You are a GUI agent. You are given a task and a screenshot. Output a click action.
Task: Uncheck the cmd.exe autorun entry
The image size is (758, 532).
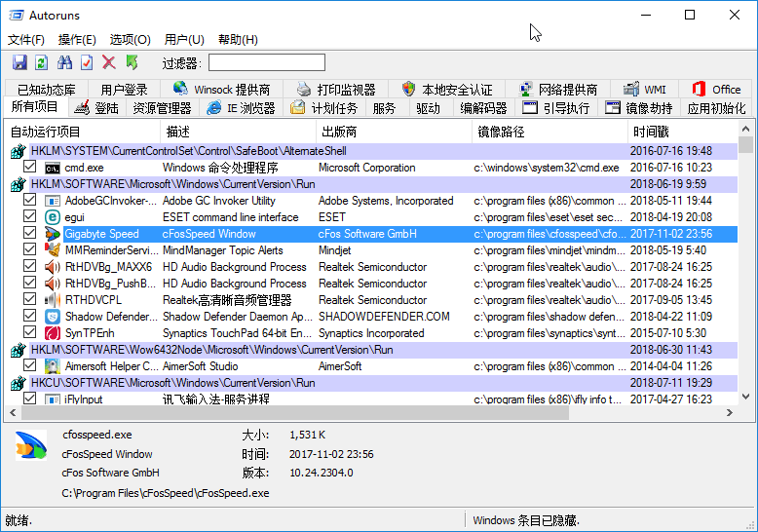pyautogui.click(x=29, y=168)
